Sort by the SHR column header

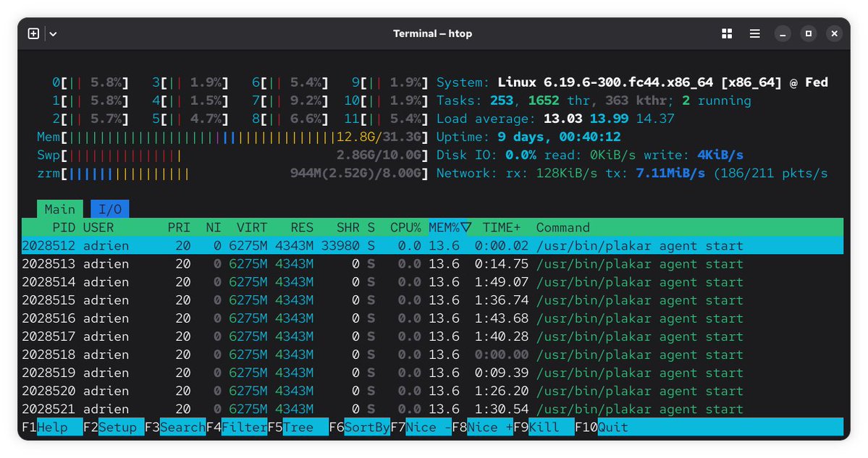347,227
